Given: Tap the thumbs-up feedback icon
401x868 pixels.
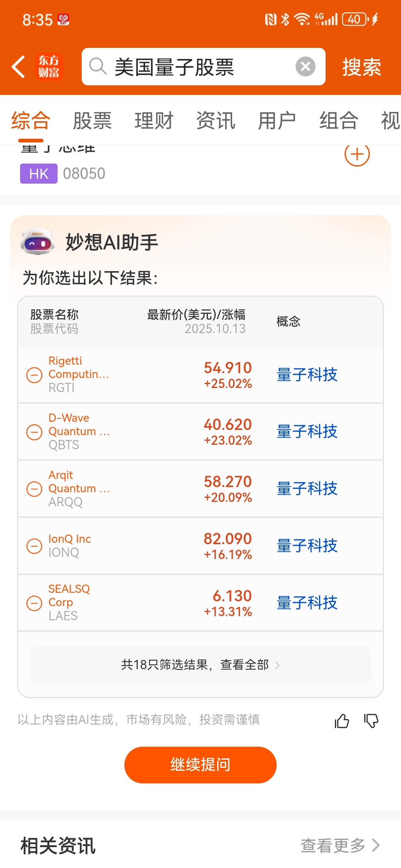Looking at the screenshot, I should pos(342,721).
